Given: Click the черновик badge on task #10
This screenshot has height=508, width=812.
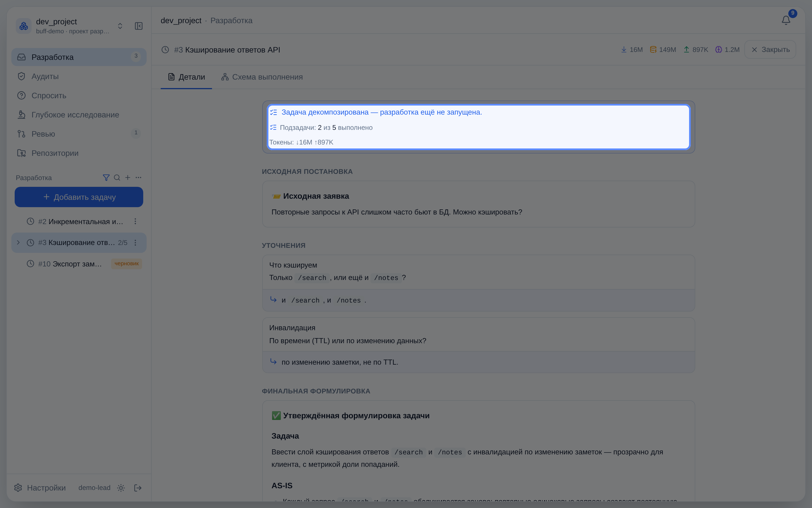Looking at the screenshot, I should click(x=127, y=264).
